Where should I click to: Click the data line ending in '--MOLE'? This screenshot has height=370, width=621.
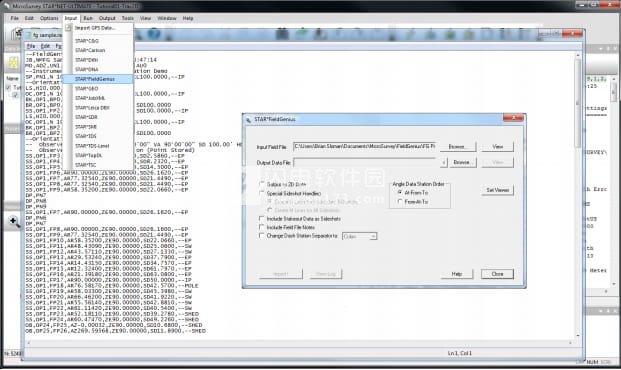pyautogui.click(x=112, y=286)
